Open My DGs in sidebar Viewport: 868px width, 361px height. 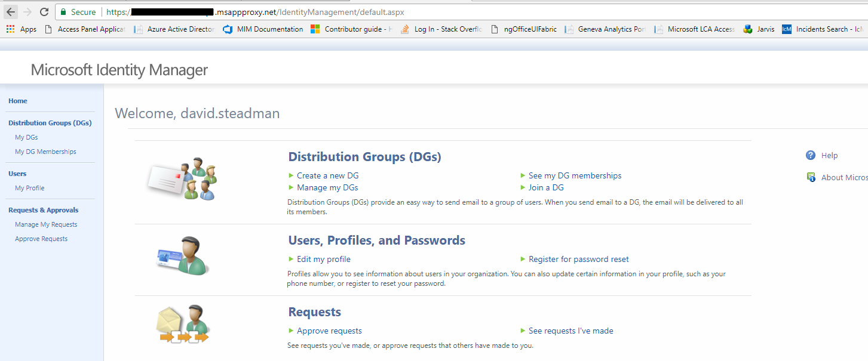[x=26, y=137]
